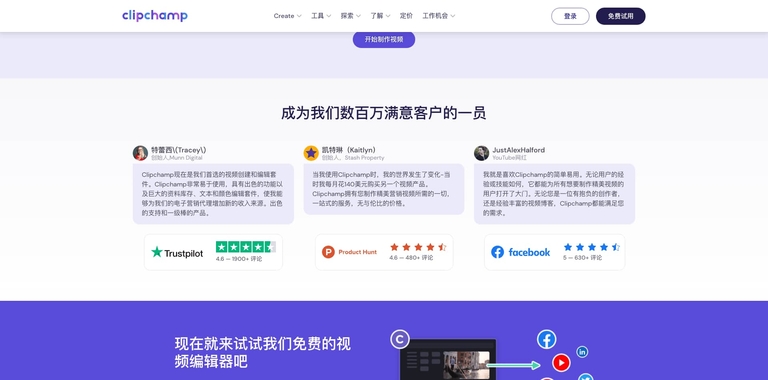Click the YouTube play icon in illustration
Viewport: 768px width, 380px height.
pos(561,363)
